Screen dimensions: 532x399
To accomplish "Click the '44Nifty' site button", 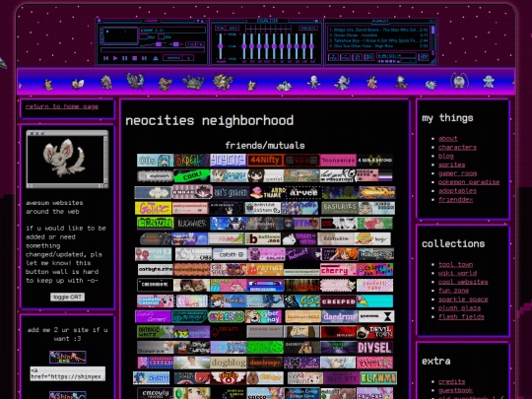I will coord(265,161).
